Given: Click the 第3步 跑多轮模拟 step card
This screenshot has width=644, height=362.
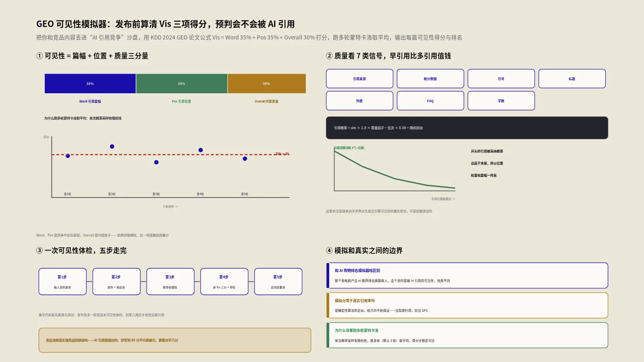Looking at the screenshot, I should tap(170, 282).
